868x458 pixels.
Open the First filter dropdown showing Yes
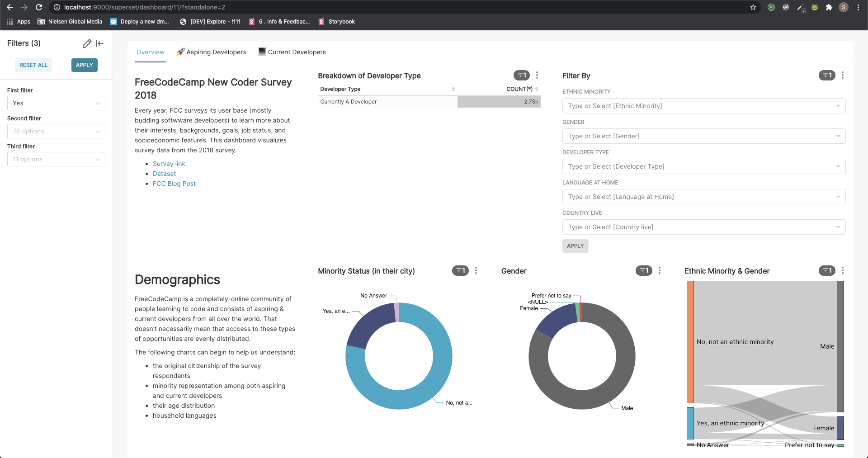[x=56, y=103]
